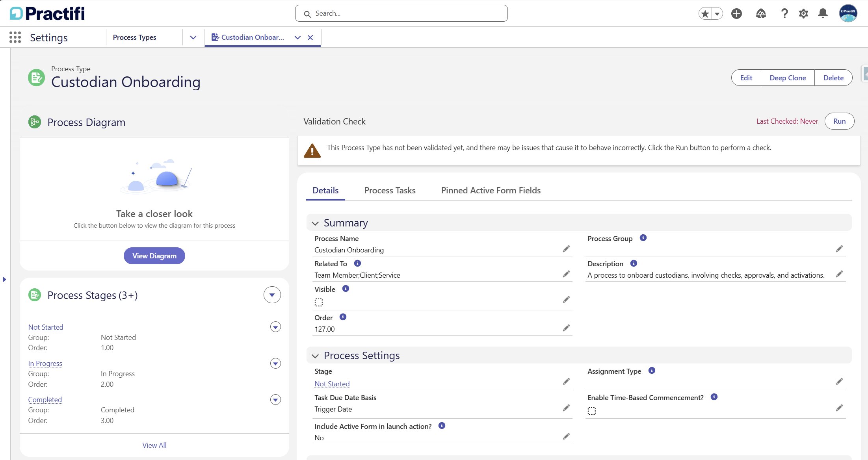Screen dimensions: 868x460
Task: Edit Stage field with pencil icon
Action: 566,382
